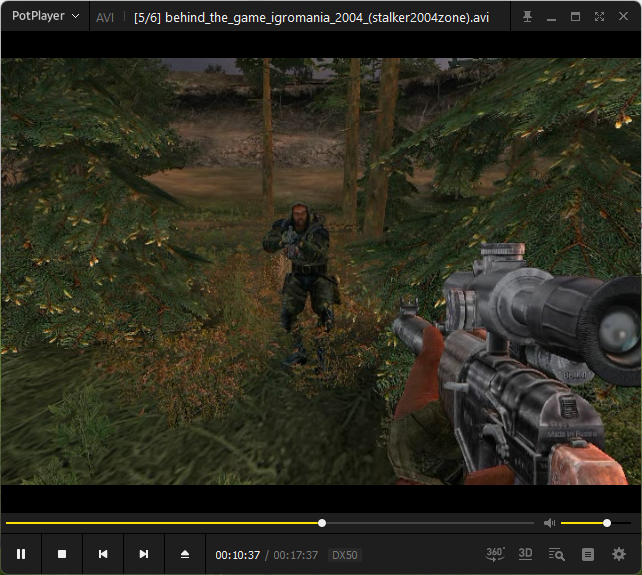Switch the player to fullscreen mode

[599, 16]
